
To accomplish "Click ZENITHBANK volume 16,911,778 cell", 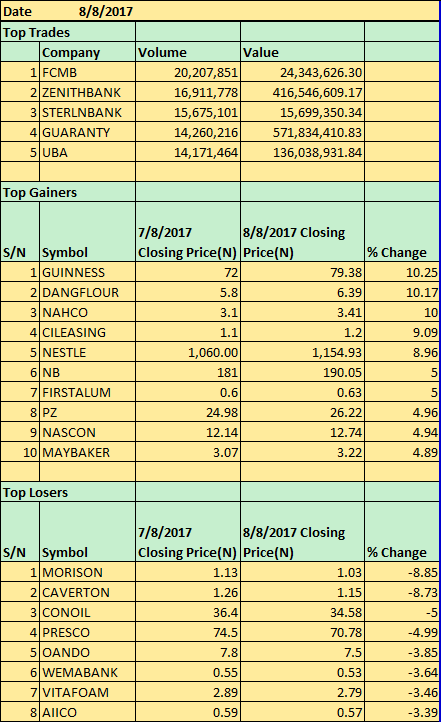I will pyautogui.click(x=188, y=92).
